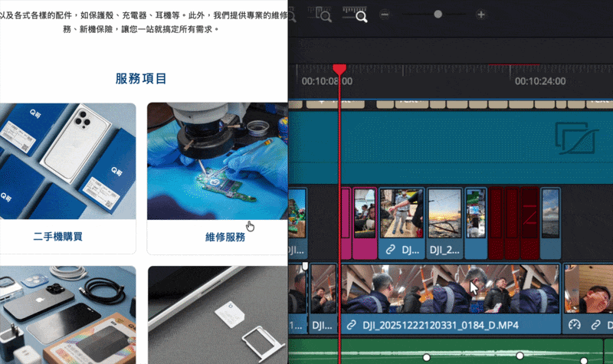Select the pink clip with the people thumbnail
This screenshot has height=364, width=613.
365,223
